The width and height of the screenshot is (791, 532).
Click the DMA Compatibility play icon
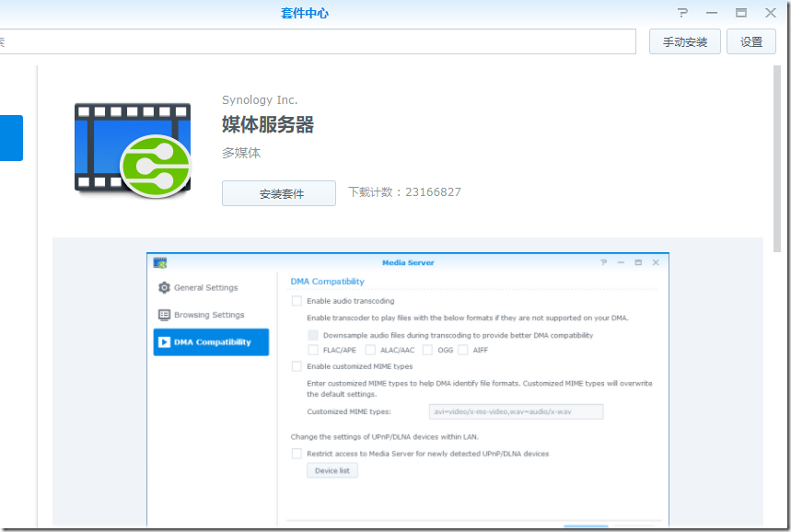coord(164,341)
